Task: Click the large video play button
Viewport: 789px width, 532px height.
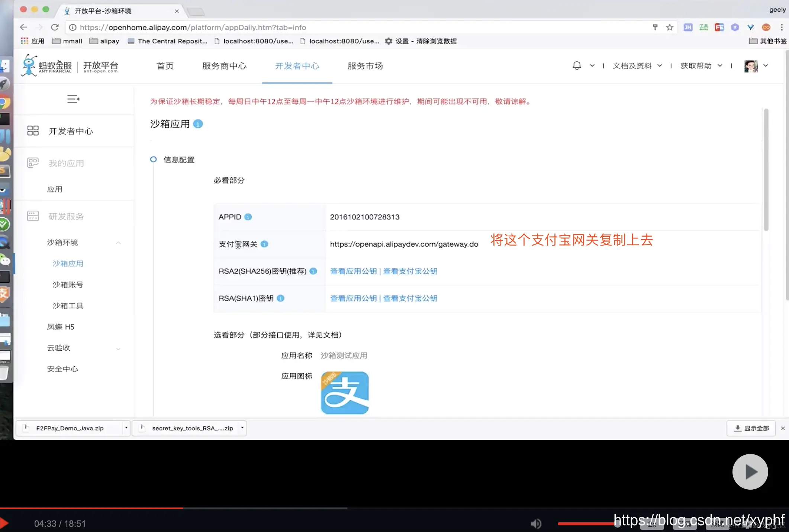Action: (x=750, y=472)
